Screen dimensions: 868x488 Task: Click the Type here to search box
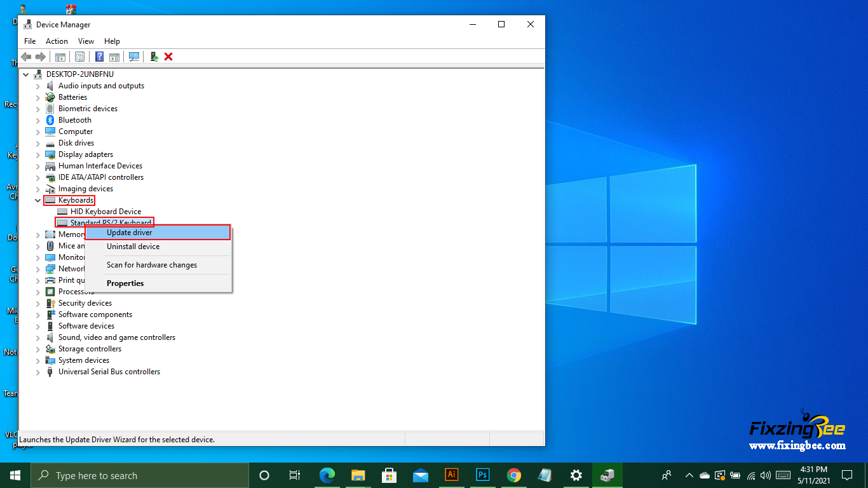click(x=140, y=475)
